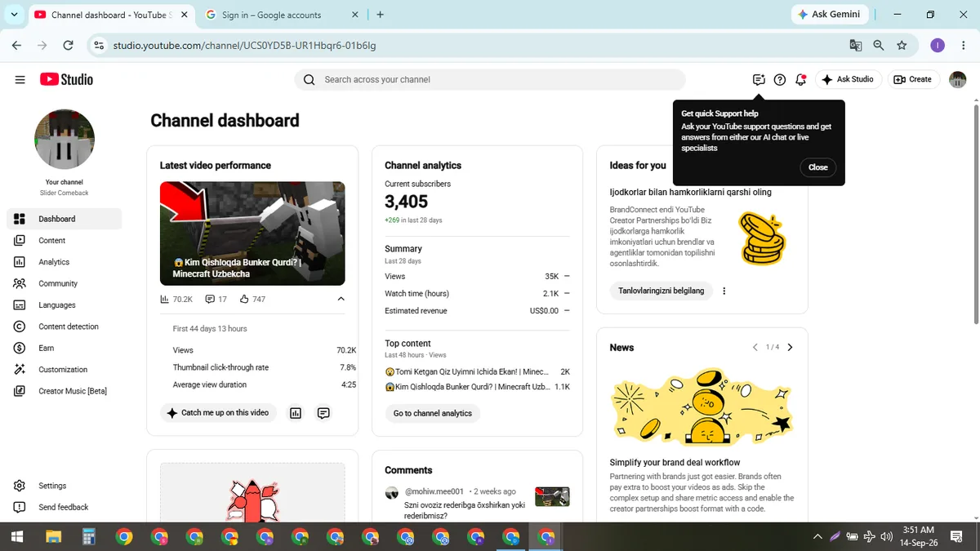The height and width of the screenshot is (551, 980).
Task: Open the Earn sidebar item
Action: (x=64, y=348)
